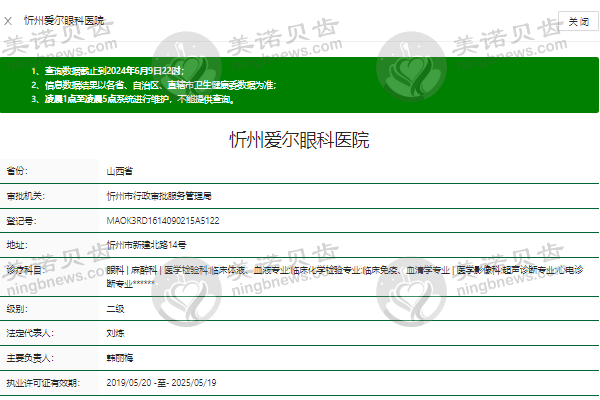This screenshot has width=600, height=400.
Task: Click the 主要负责人 label
Action: pos(30,358)
